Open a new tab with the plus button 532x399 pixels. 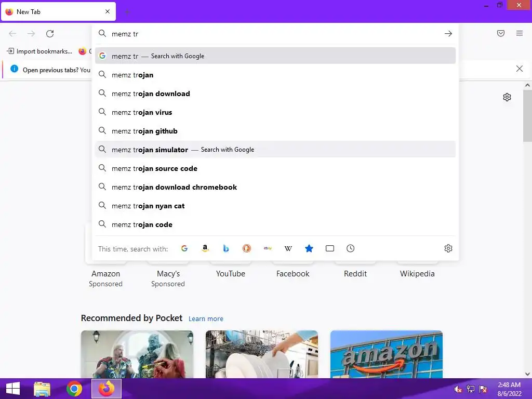click(127, 12)
